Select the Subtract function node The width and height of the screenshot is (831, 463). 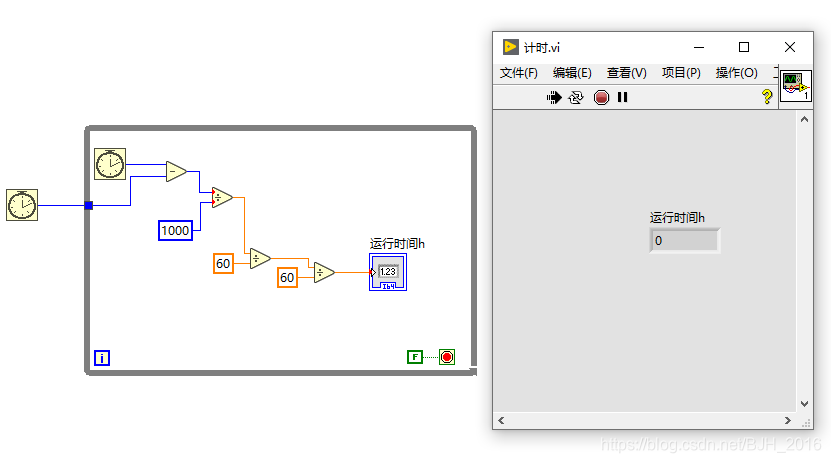[x=175, y=172]
